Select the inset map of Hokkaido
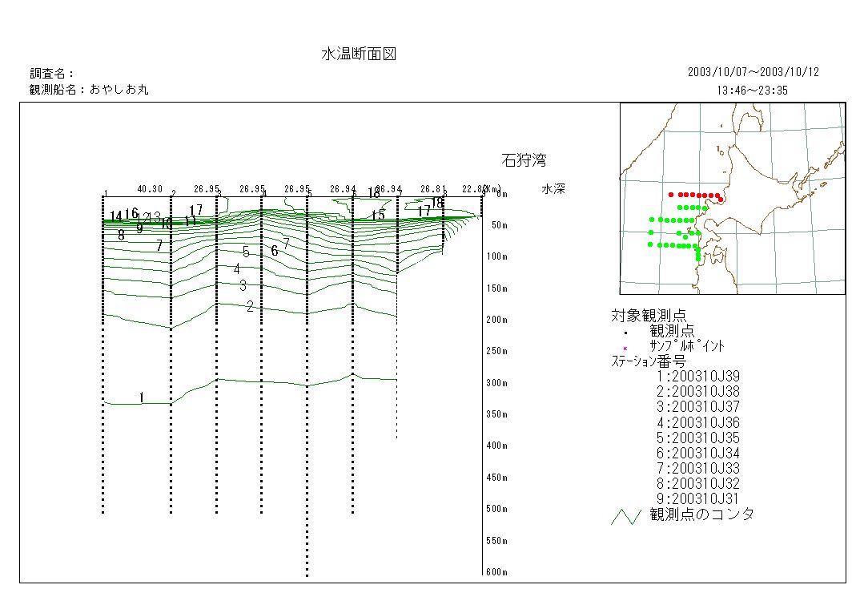The height and width of the screenshot is (605, 868). [732, 199]
